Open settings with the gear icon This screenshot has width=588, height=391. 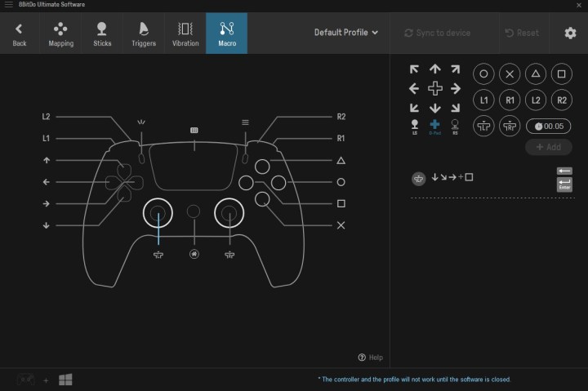tap(570, 33)
